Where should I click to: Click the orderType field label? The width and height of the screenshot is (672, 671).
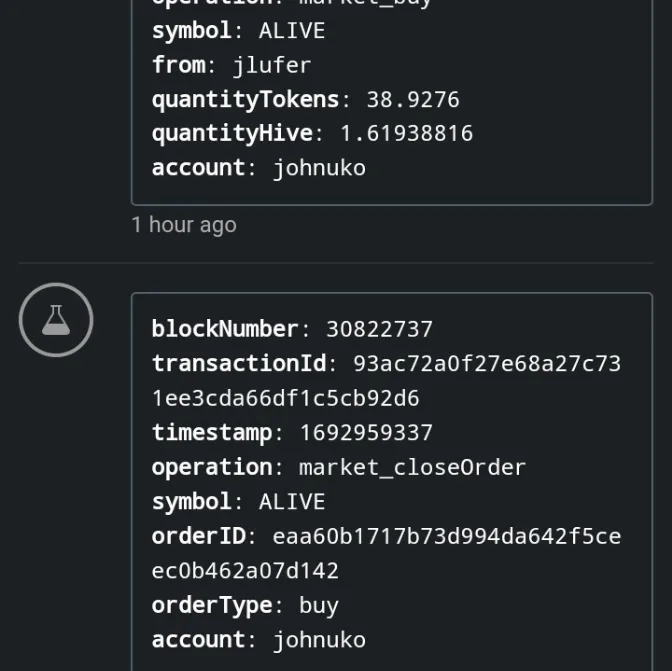tap(211, 606)
